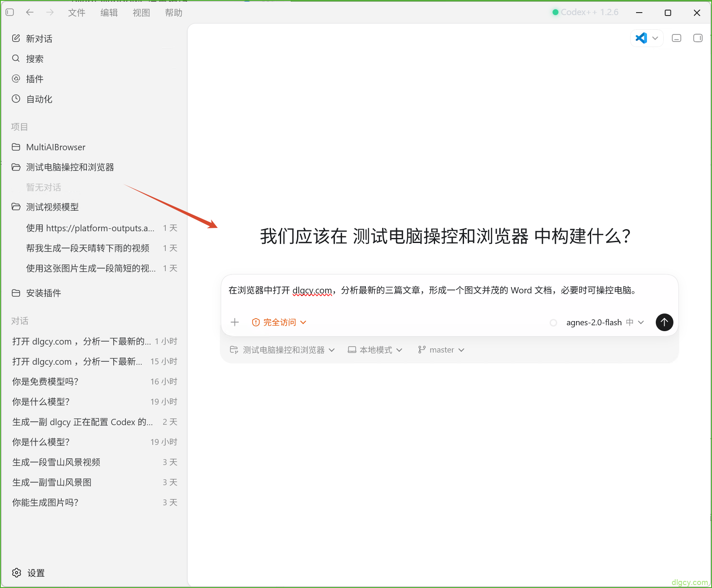Toggle the sidebar panel icon

coord(10,13)
